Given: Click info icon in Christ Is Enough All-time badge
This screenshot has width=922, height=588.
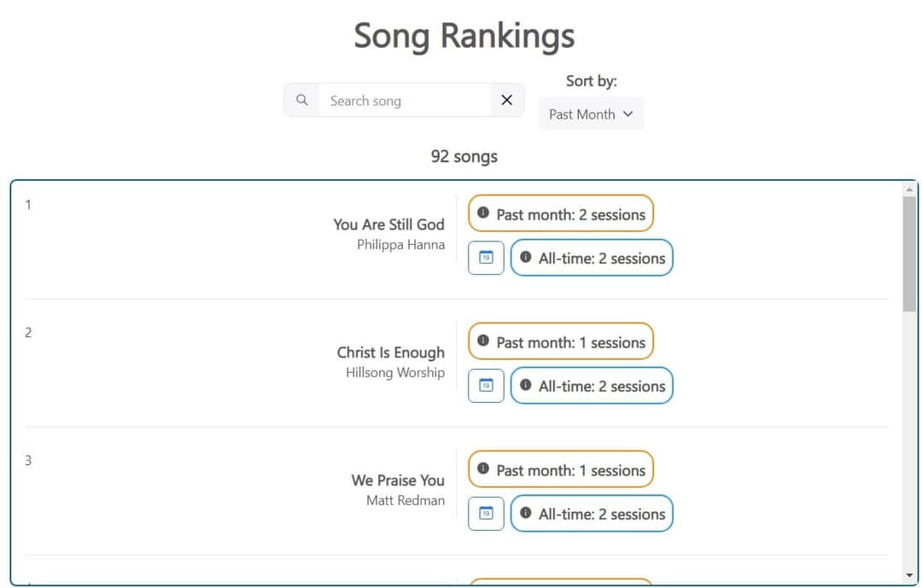Looking at the screenshot, I should [526, 385].
